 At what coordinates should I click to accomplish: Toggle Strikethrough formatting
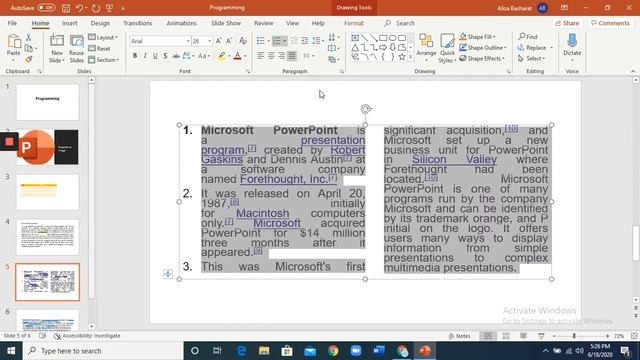coord(176,56)
